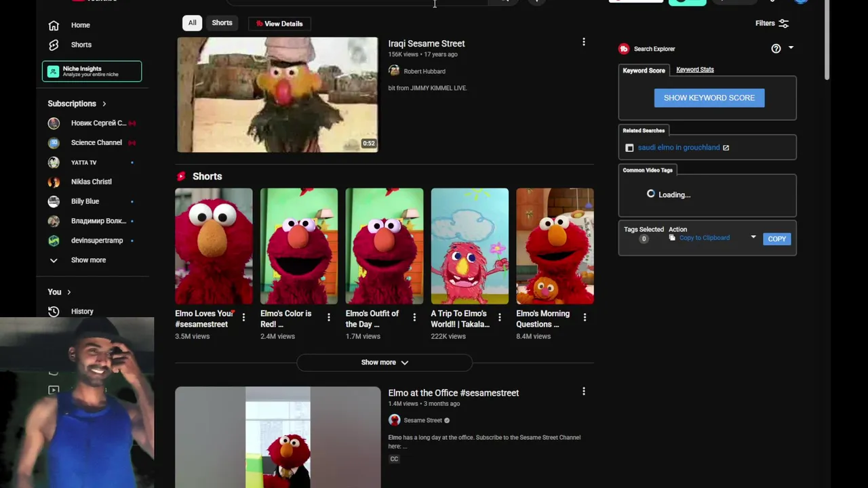Switch to Keyword Stats tab
Viewport: 868px width, 488px height.
click(x=695, y=70)
